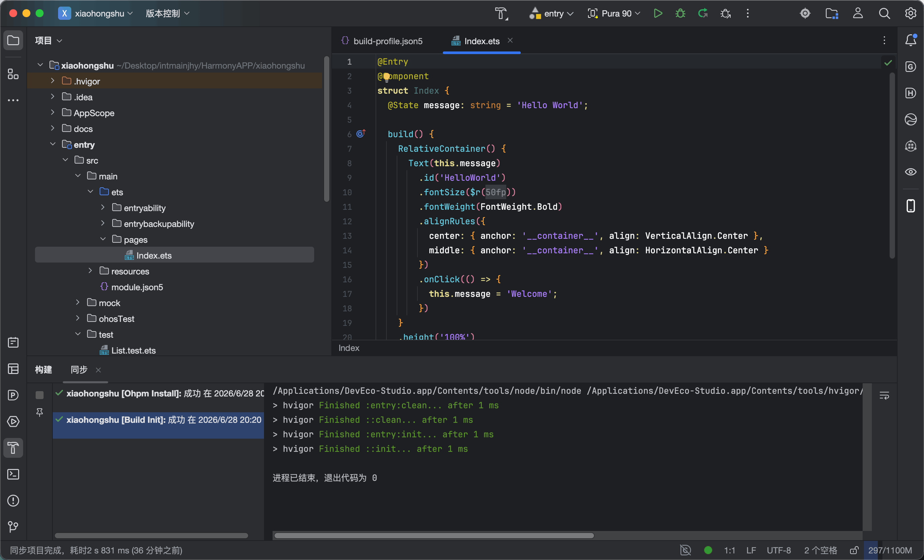Click the inspection checkmark in editor corner
Image resolution: width=924 pixels, height=560 pixels.
pos(888,63)
